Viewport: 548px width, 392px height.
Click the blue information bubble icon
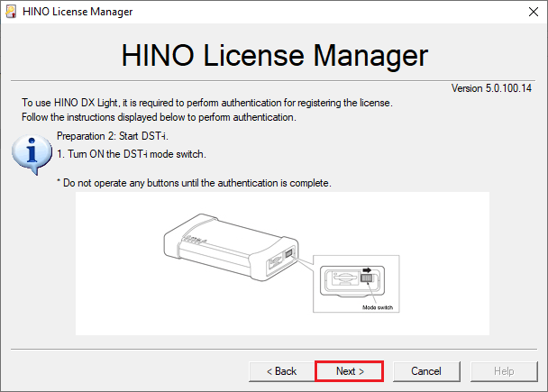click(32, 154)
